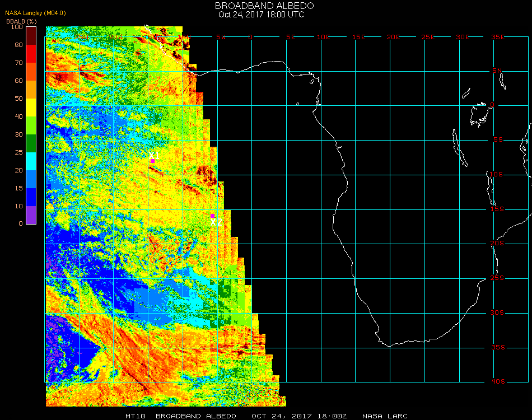Pick the cyan 20-25 legend swatch
This screenshot has height=420, width=532.
coord(31,161)
